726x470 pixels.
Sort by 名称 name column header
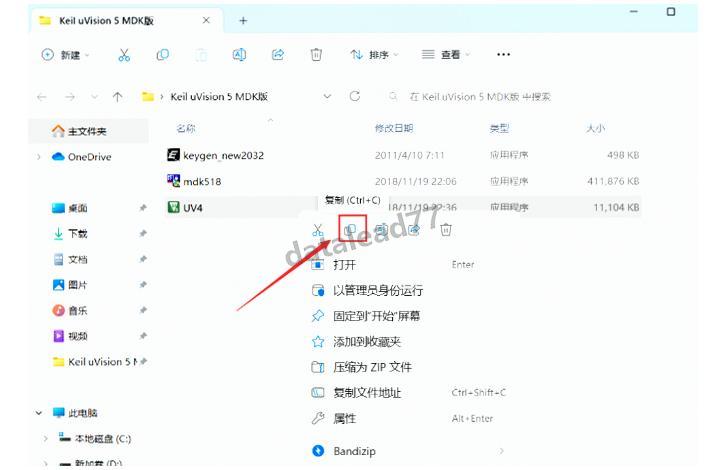186,128
